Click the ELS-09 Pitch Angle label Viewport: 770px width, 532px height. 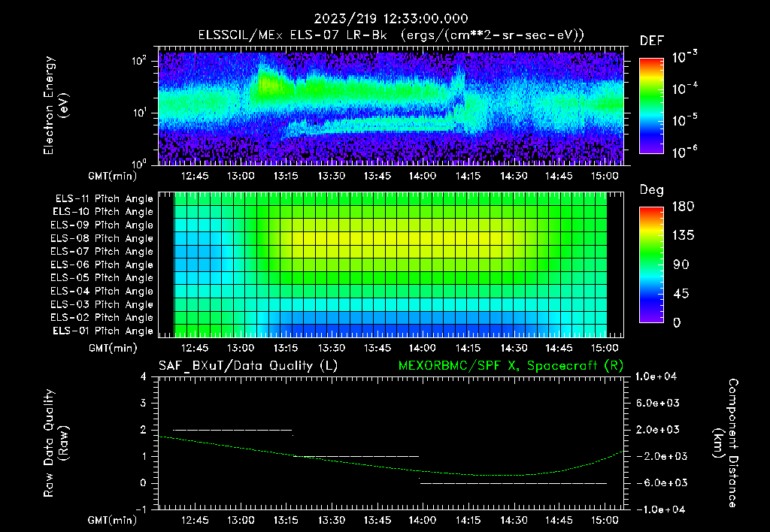[x=102, y=225]
